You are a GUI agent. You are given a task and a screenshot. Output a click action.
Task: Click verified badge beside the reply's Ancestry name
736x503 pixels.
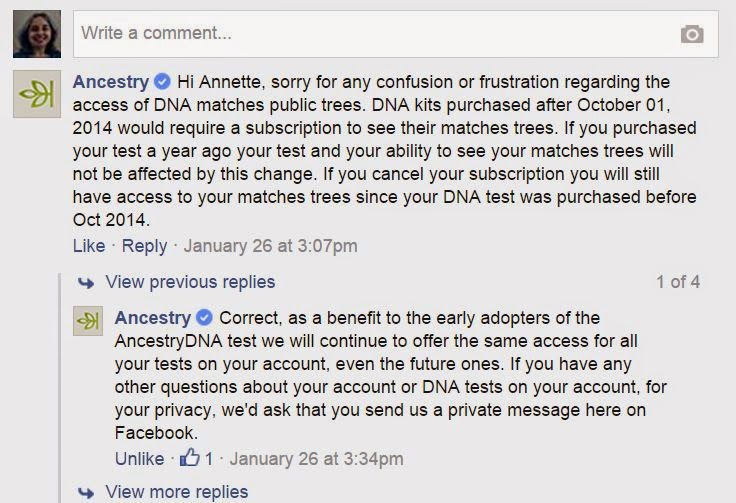pyautogui.click(x=204, y=318)
